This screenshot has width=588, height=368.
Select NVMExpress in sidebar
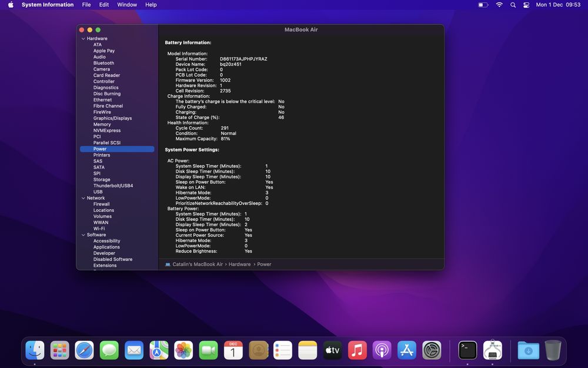pos(107,131)
